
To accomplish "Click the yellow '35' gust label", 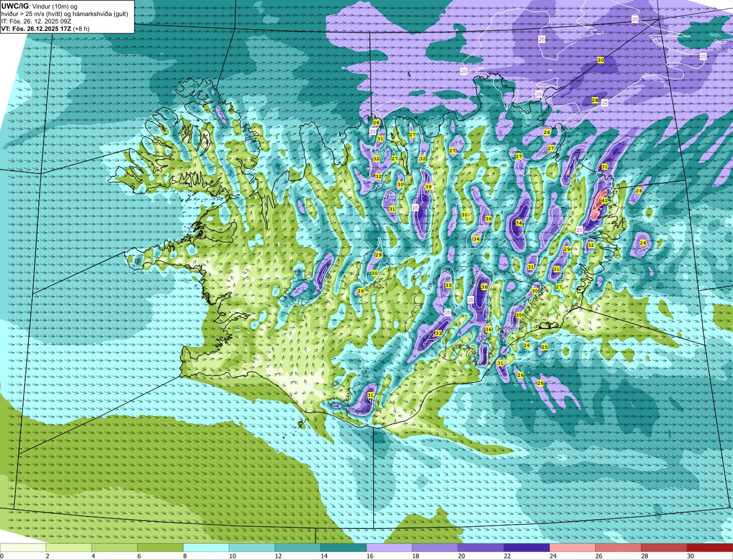I will click(x=518, y=315).
